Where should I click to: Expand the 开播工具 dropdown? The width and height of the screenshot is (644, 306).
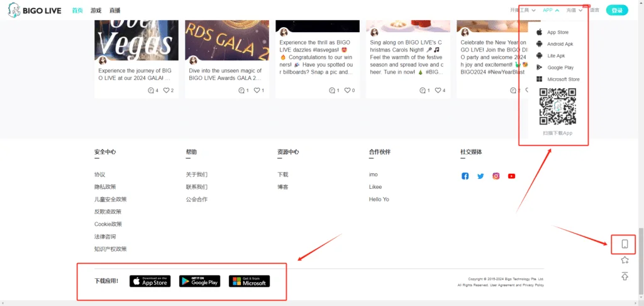click(x=523, y=10)
